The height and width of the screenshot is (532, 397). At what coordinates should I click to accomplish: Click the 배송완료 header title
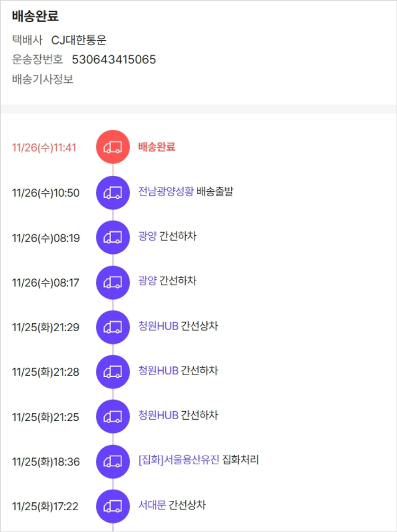click(35, 16)
